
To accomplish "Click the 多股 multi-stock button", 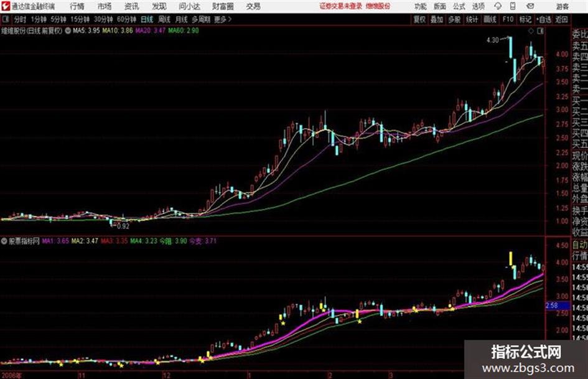I will coord(454,19).
